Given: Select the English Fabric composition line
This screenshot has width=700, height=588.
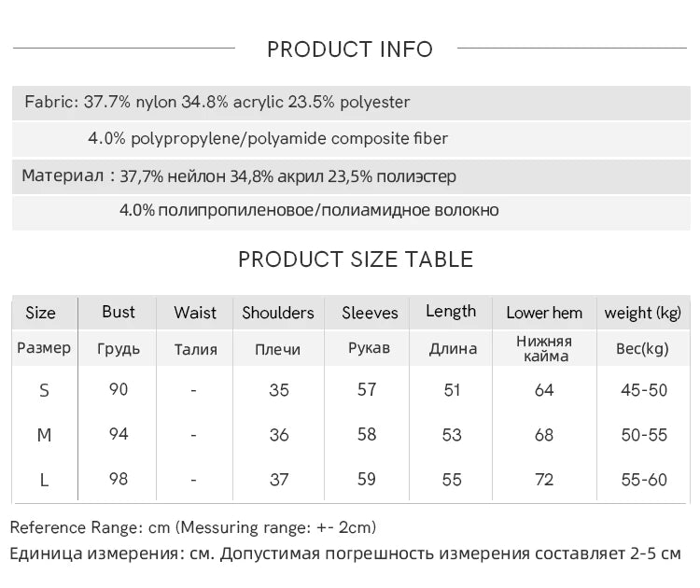Looking at the screenshot, I should (217, 103).
